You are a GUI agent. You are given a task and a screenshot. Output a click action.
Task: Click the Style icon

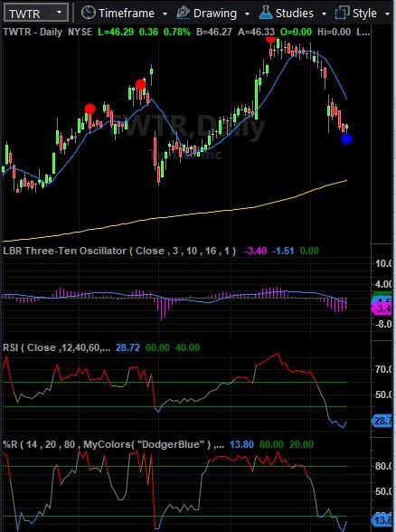point(342,13)
